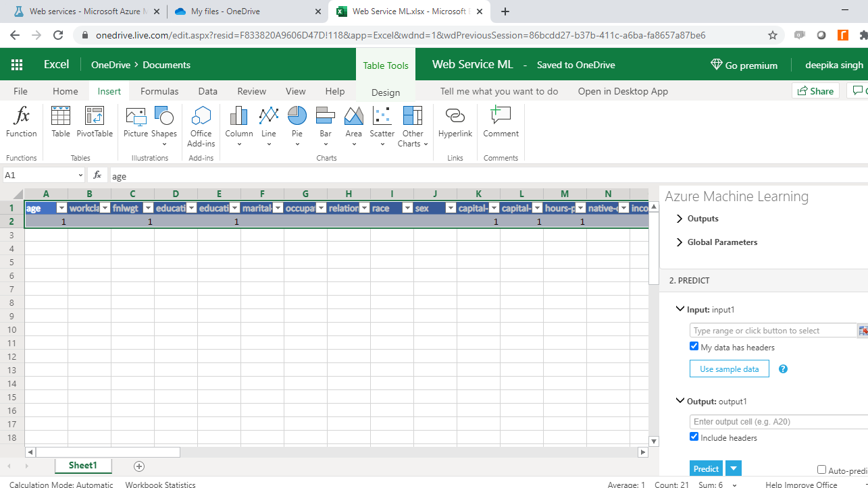Toggle My data has headers checkbox
The width and height of the screenshot is (868, 488).
tap(694, 346)
